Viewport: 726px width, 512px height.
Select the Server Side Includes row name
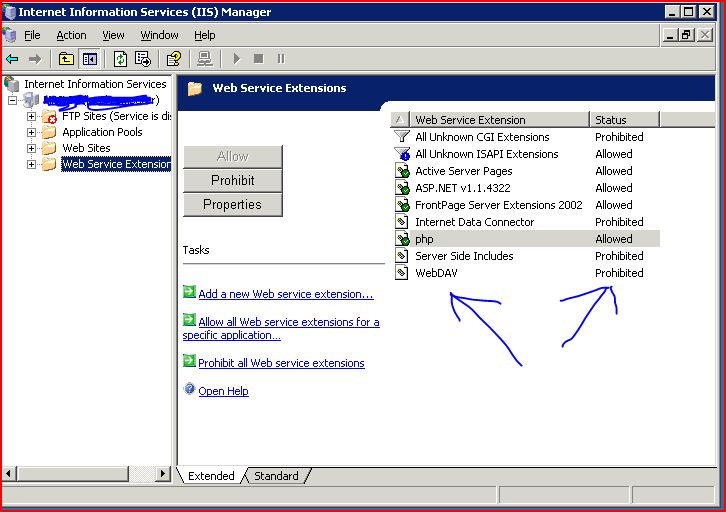click(464, 256)
